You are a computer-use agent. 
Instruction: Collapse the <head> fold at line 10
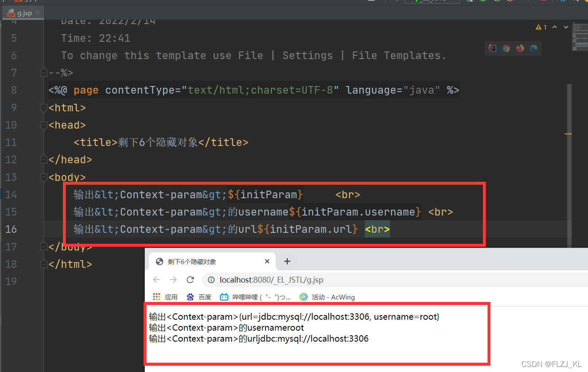click(x=43, y=125)
